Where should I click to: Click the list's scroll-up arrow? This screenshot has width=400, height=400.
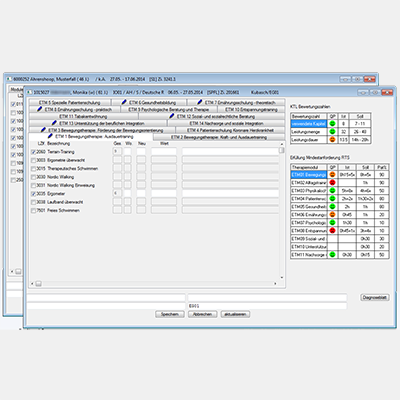tap(282, 144)
